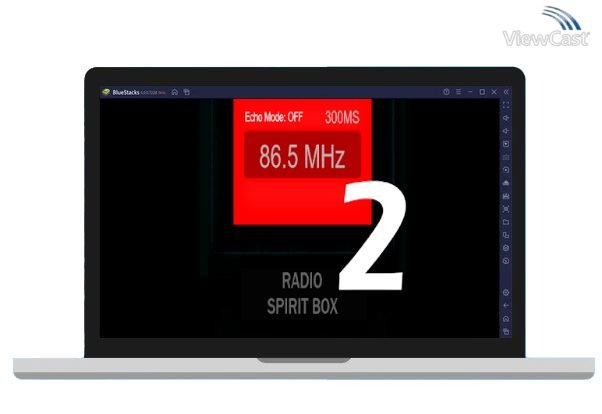Show Android recent apps from sidebar bottom
The height and width of the screenshot is (414, 602).
[x=506, y=331]
